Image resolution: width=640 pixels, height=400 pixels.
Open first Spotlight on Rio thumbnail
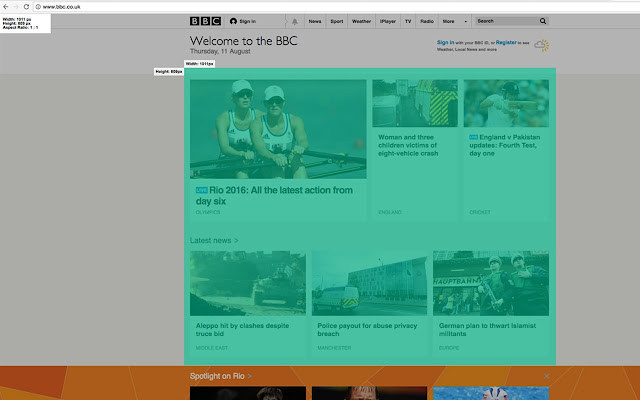(248, 393)
